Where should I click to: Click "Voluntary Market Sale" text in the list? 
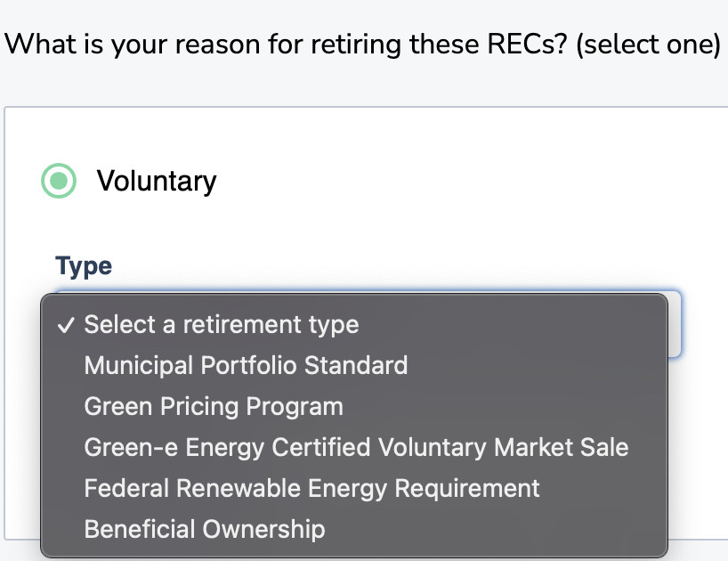click(504, 447)
